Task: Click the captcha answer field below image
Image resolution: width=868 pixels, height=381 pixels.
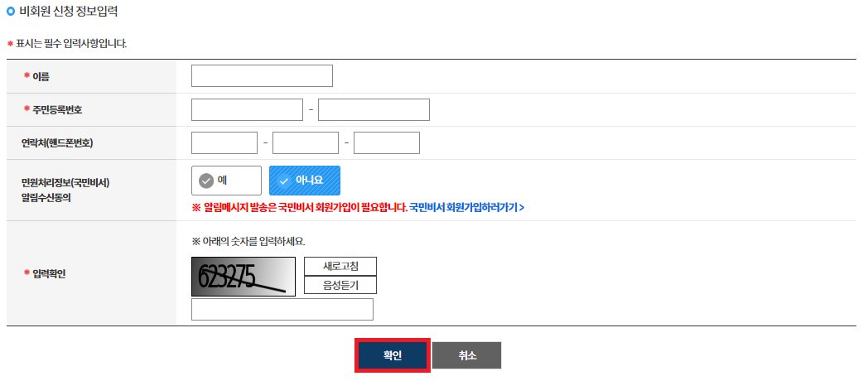Action: (x=282, y=310)
